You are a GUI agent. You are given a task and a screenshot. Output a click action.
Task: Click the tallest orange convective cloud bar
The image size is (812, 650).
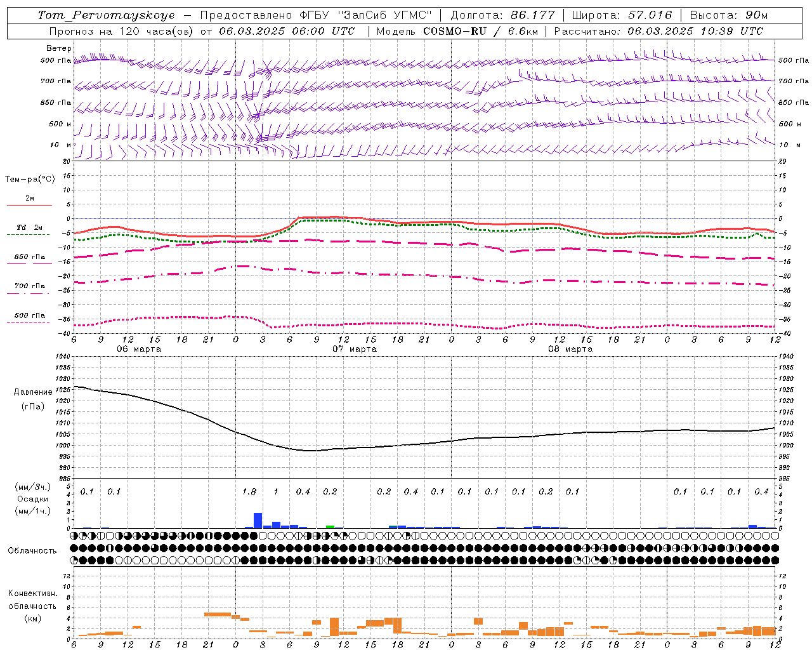point(334,627)
